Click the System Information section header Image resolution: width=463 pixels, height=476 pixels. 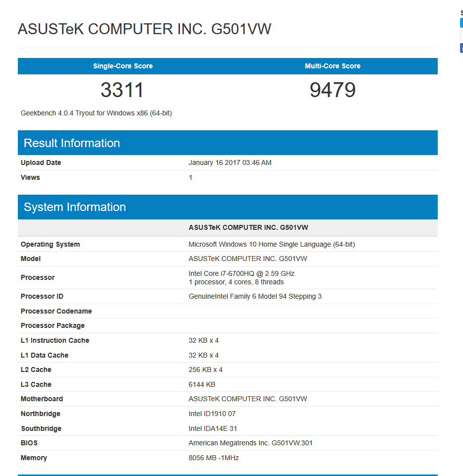click(75, 207)
